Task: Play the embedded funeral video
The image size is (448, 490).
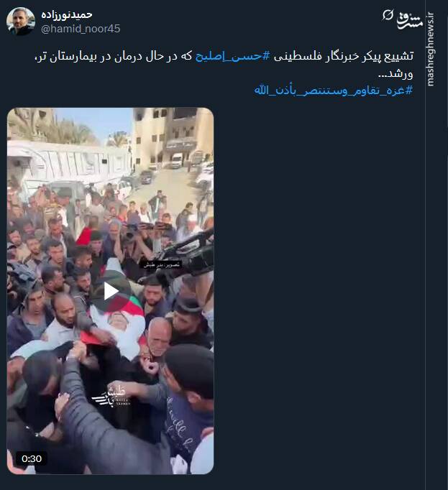Action: [x=111, y=291]
